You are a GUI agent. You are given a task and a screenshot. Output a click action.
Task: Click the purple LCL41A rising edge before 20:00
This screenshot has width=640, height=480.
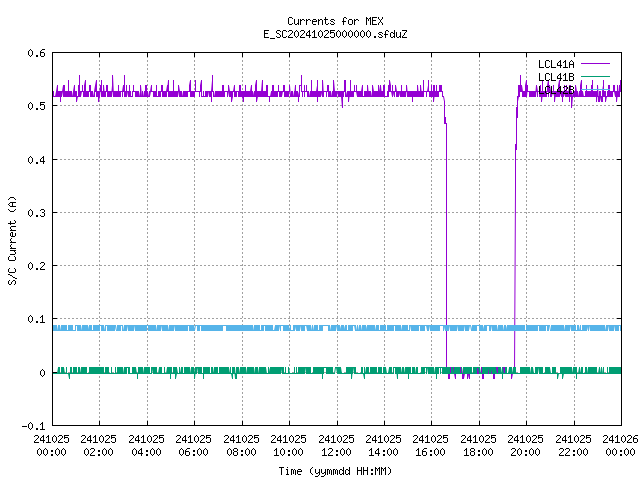coord(515,245)
